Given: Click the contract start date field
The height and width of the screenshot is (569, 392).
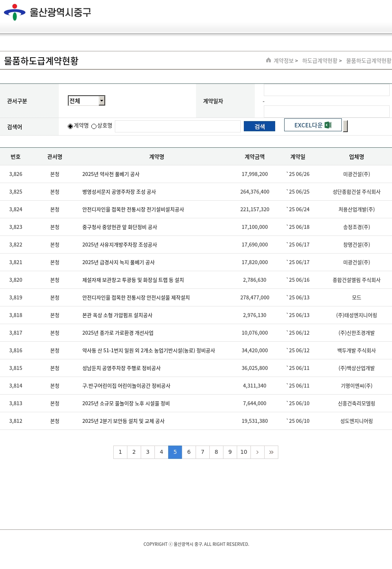Looking at the screenshot, I should 327,90.
